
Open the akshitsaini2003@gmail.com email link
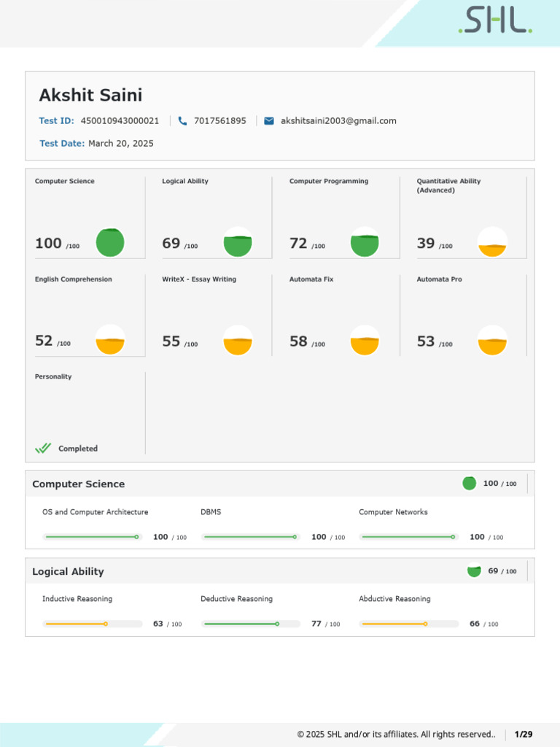click(338, 121)
